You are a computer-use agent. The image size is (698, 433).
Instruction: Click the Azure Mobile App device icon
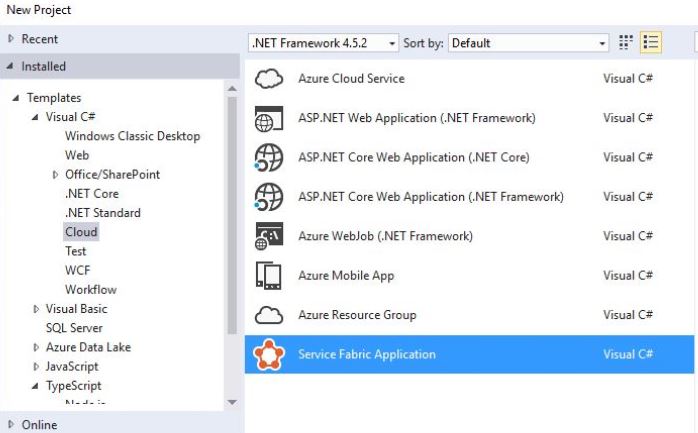[270, 275]
